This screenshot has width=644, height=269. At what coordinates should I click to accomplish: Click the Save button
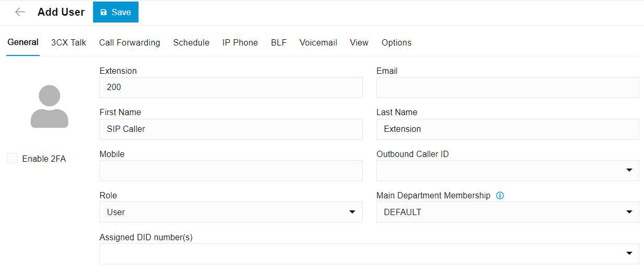coord(116,12)
